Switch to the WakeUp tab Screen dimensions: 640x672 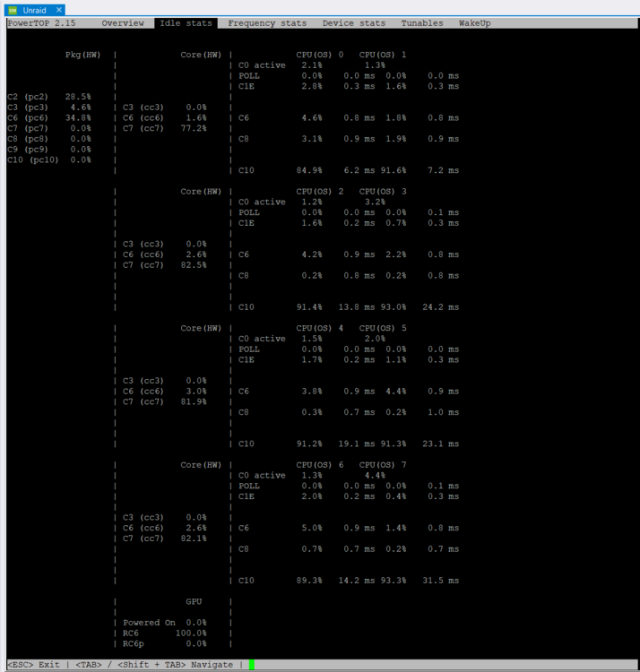(x=474, y=23)
